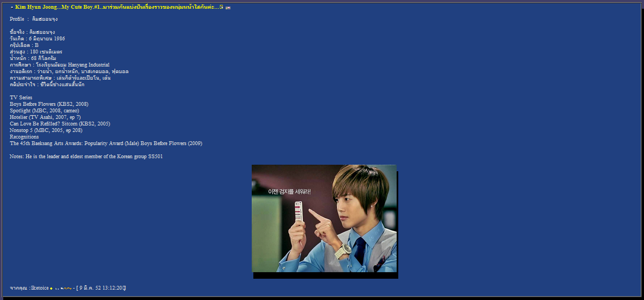Click the birthdate line containing '1986'
The image size is (644, 300).
click(38, 39)
